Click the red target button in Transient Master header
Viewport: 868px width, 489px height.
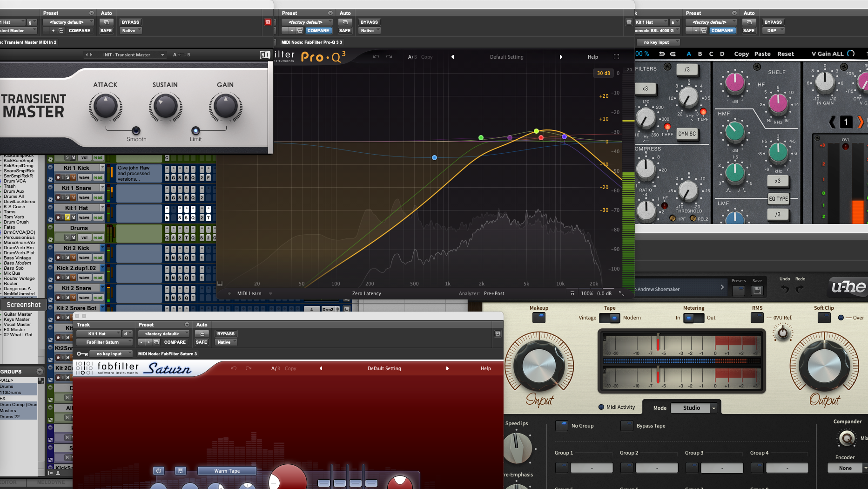(268, 22)
